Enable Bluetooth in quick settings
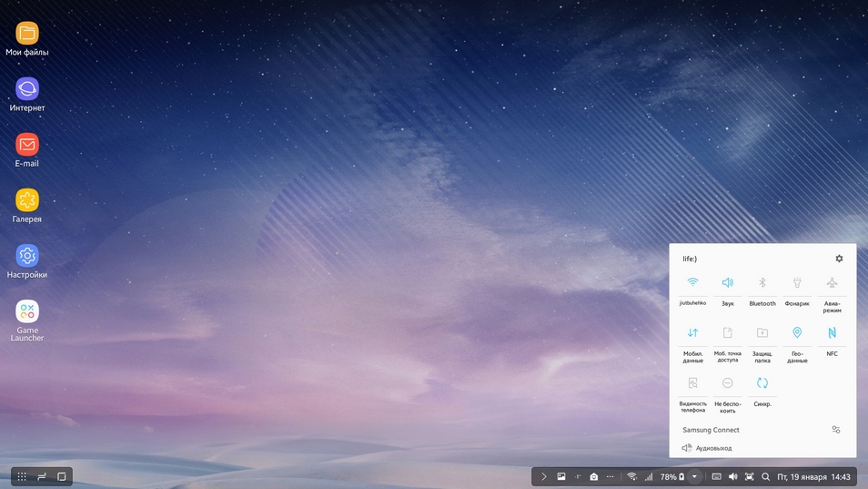 click(x=762, y=290)
